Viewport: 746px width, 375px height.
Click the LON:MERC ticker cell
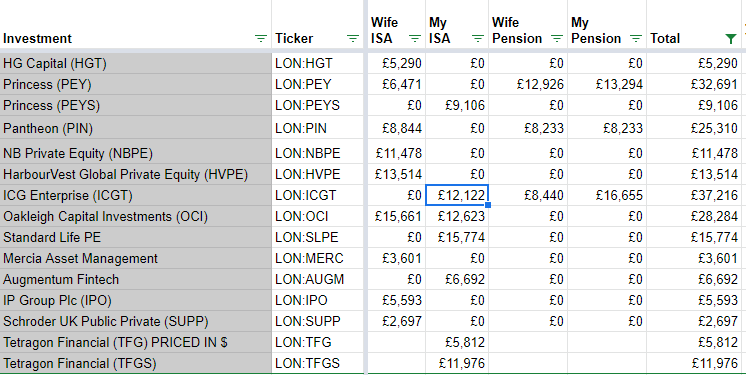317,258
